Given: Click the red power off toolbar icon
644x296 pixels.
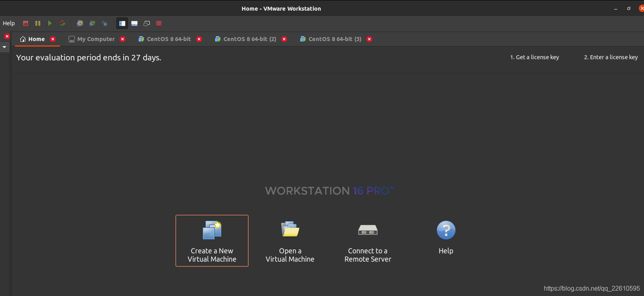Looking at the screenshot, I should [x=26, y=23].
